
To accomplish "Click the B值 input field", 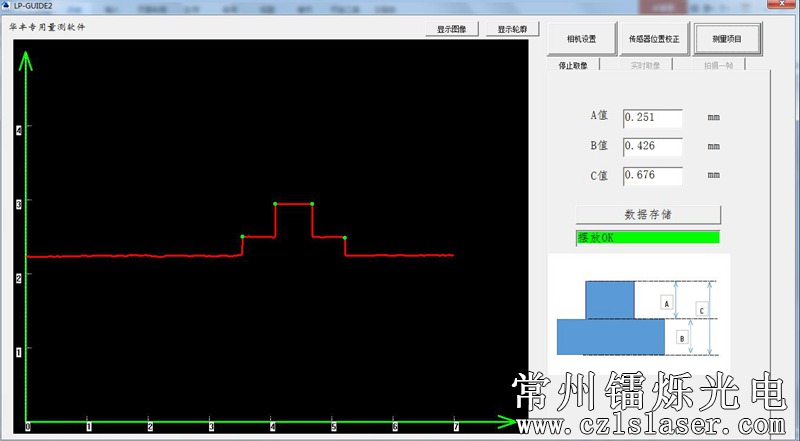I will [x=652, y=147].
